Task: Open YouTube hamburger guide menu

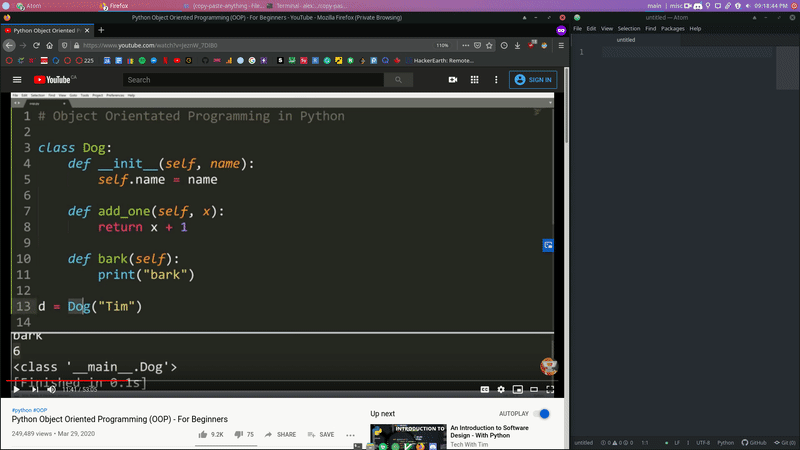Action: 17,80
